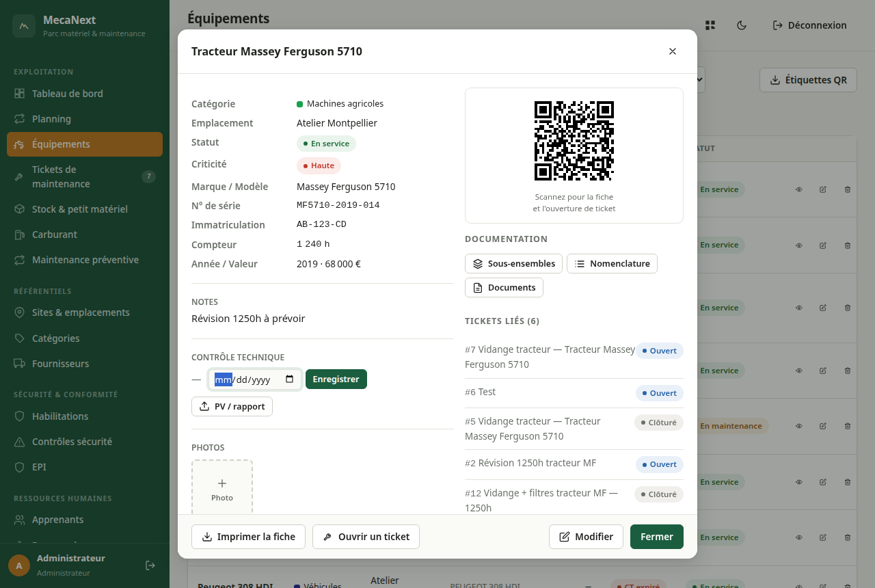This screenshot has width=875, height=588.
Task: Delete the first table row with trash icon
Action: click(848, 189)
